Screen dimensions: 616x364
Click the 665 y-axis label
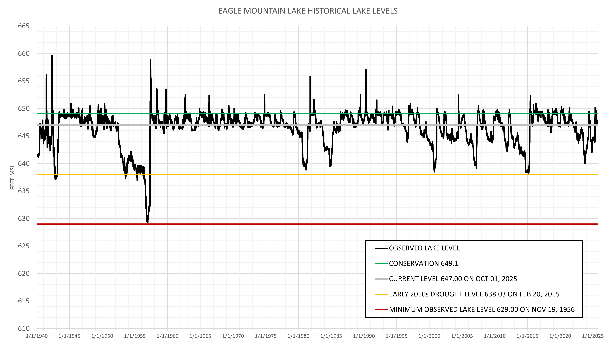24,26
